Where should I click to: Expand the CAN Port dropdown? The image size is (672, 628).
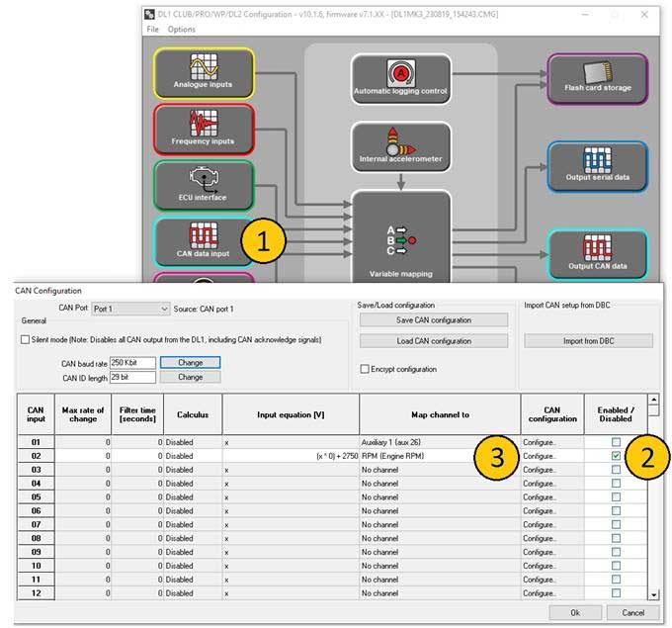click(164, 310)
